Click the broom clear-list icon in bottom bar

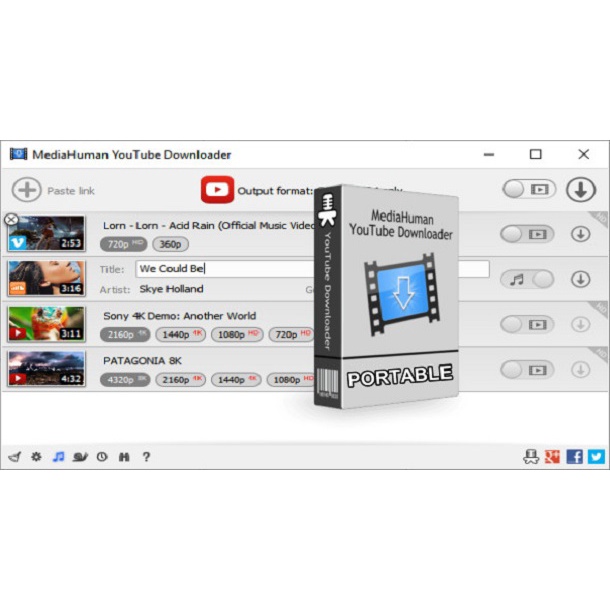[14, 457]
